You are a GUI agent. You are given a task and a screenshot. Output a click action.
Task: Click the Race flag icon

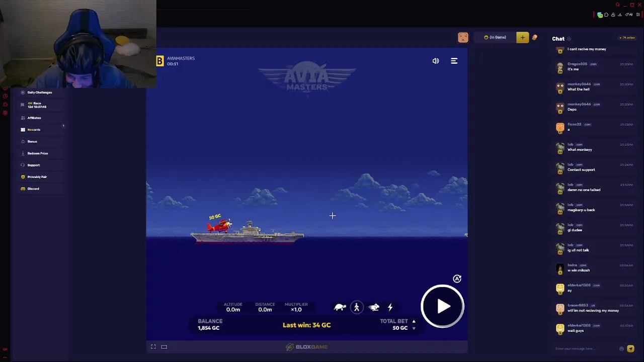pos(23,105)
